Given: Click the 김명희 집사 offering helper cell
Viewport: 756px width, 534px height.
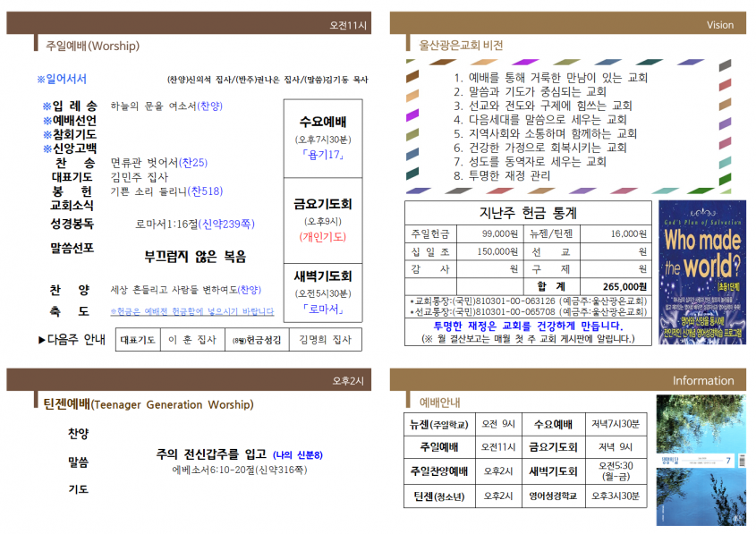Looking at the screenshot, I should click(326, 340).
